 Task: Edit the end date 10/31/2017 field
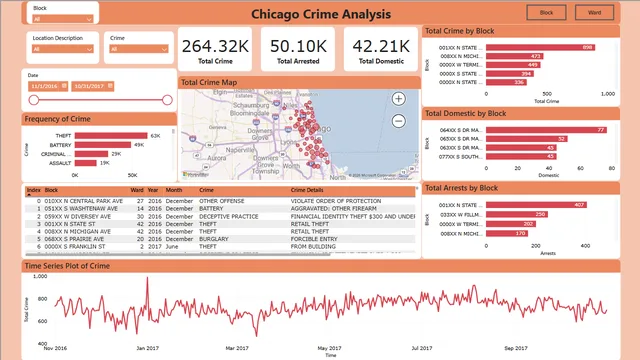[89, 86]
